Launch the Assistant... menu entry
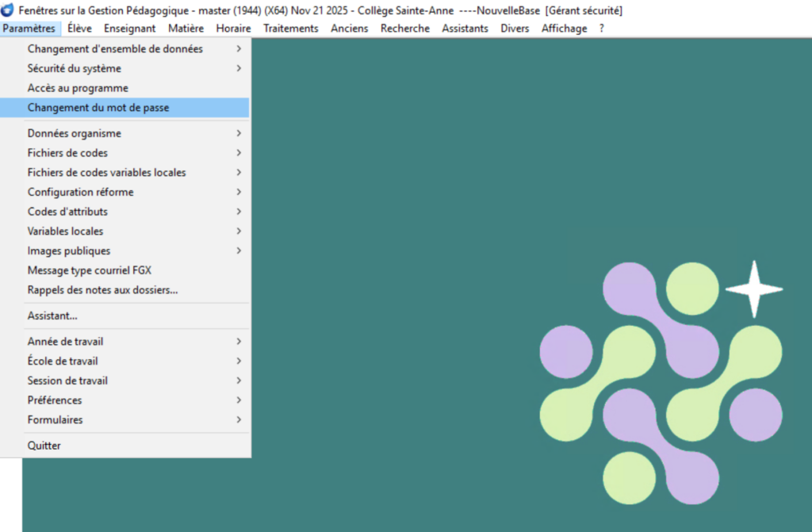The width and height of the screenshot is (812, 532). click(52, 316)
